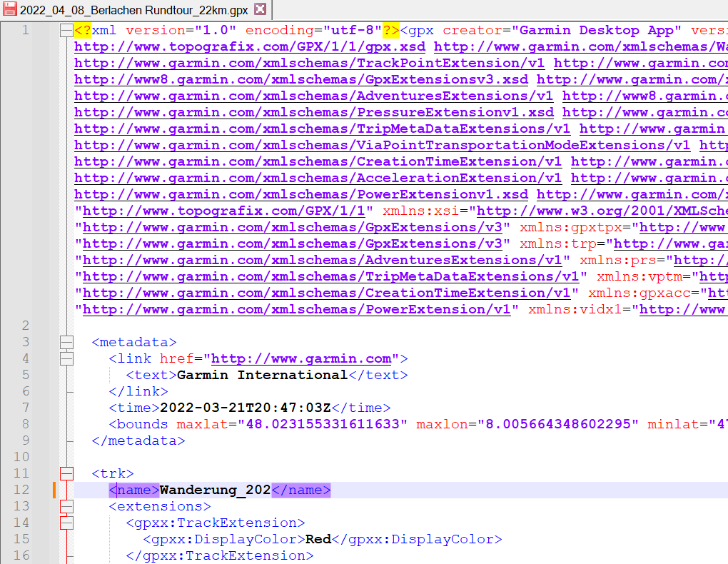Open the AccelerationExtension/v1 schema link

click(318, 178)
